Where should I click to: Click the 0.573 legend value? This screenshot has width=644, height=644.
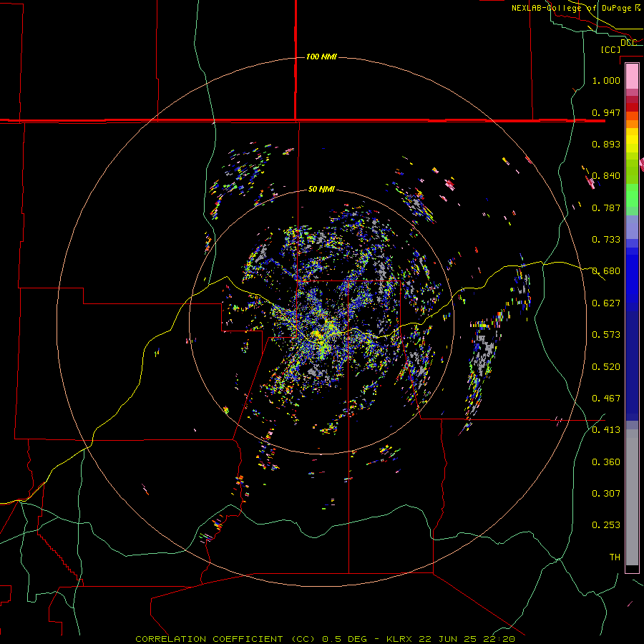click(606, 335)
